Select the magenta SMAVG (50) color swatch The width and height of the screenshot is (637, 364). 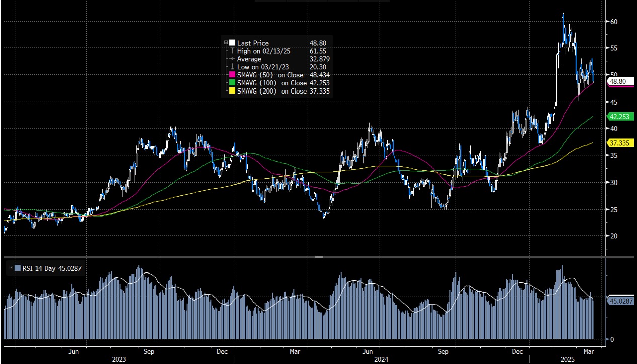[x=232, y=75]
